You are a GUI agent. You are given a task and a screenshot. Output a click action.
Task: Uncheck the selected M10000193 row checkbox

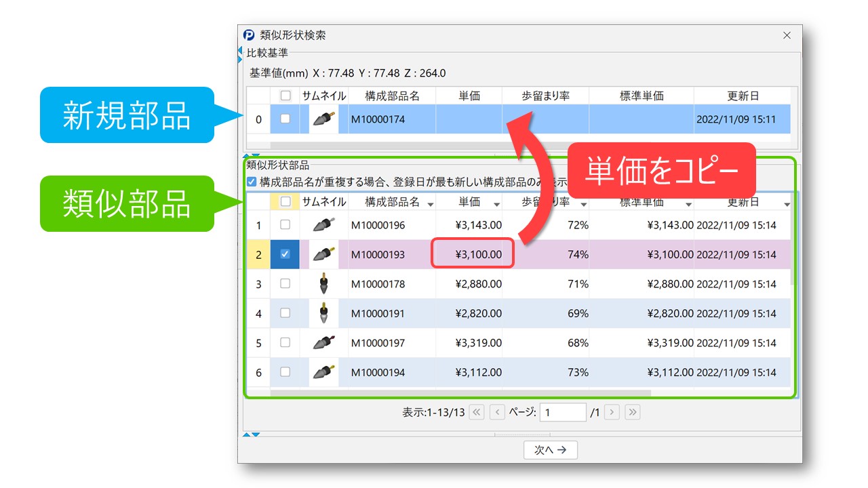285,254
